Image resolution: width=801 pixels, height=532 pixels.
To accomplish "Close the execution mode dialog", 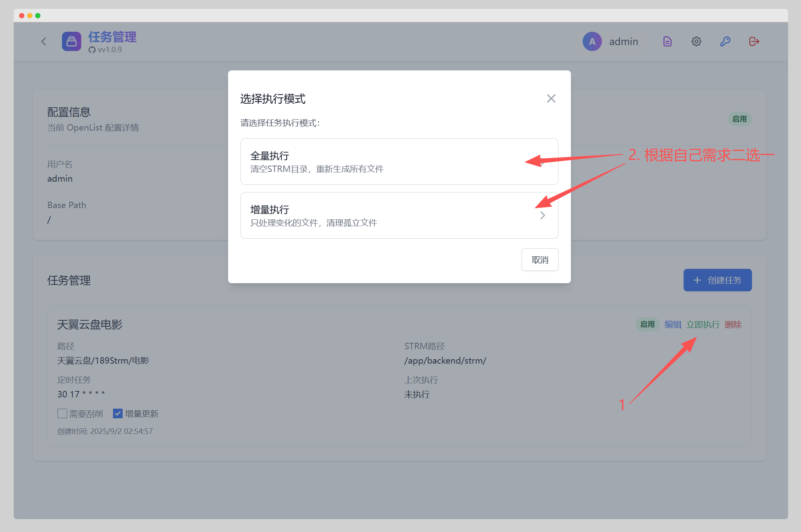I will (x=551, y=98).
